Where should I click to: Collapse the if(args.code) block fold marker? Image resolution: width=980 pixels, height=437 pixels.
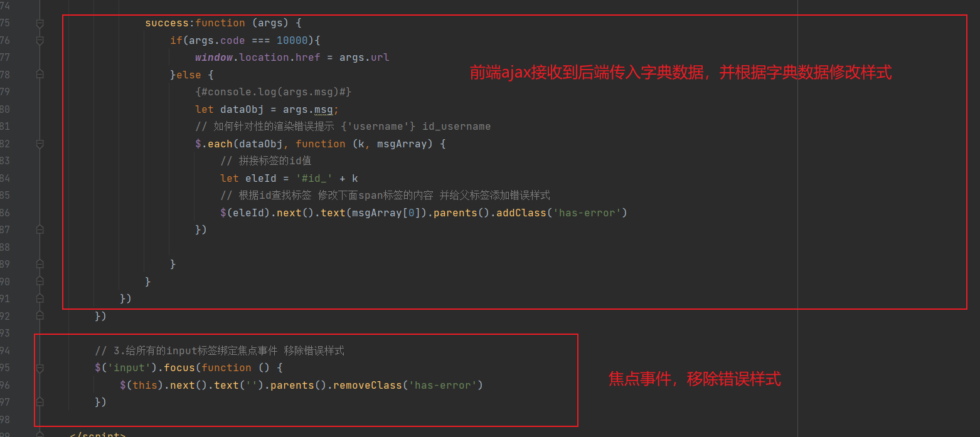pos(40,41)
